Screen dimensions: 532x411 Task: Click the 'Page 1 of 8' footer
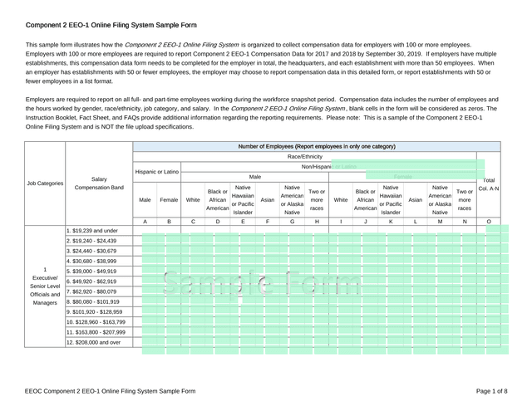pyautogui.click(x=491, y=391)
